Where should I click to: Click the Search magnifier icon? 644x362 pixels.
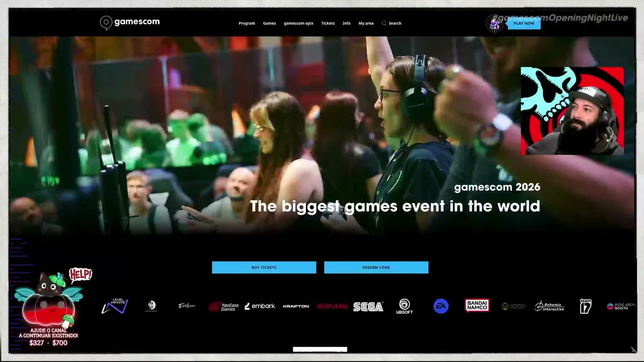coord(384,23)
